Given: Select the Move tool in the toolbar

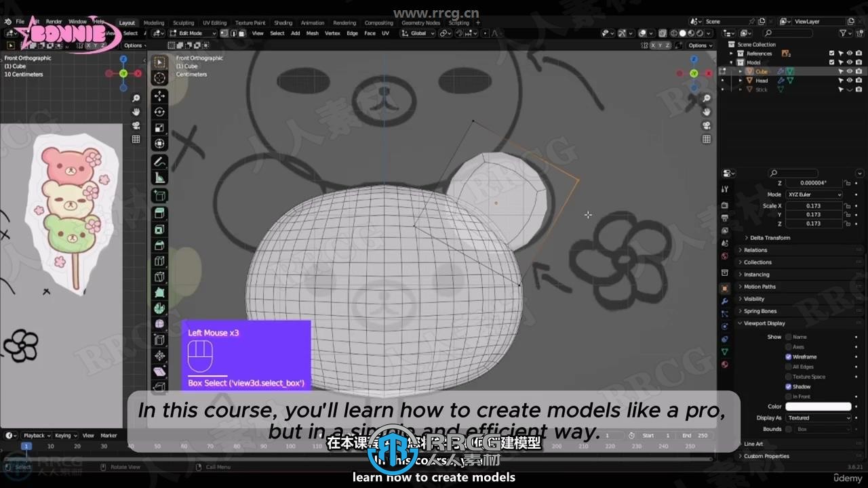Looking at the screenshot, I should [159, 96].
